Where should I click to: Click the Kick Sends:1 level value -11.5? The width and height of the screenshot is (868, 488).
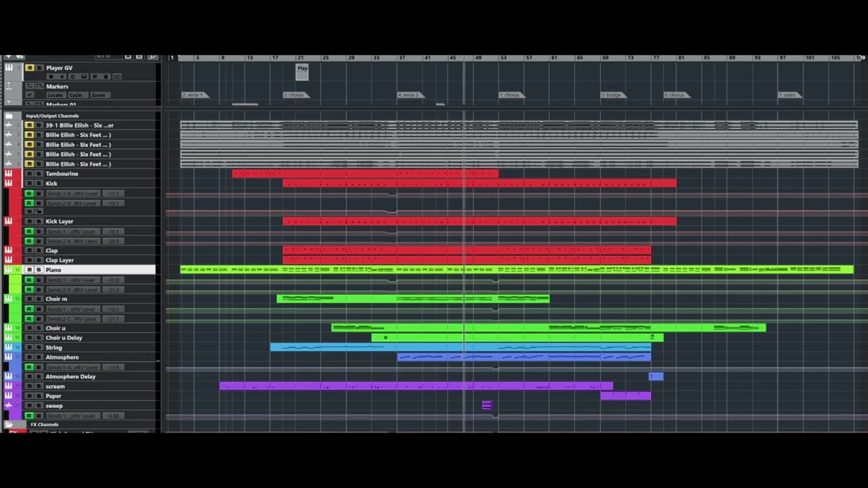point(113,193)
